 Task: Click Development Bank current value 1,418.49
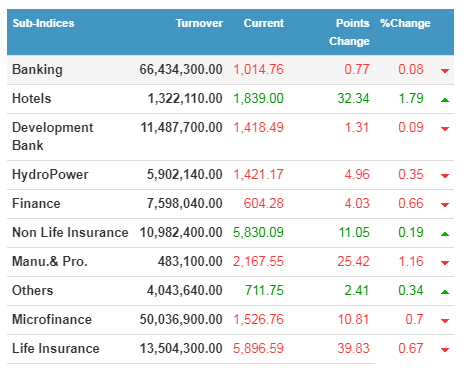point(258,128)
